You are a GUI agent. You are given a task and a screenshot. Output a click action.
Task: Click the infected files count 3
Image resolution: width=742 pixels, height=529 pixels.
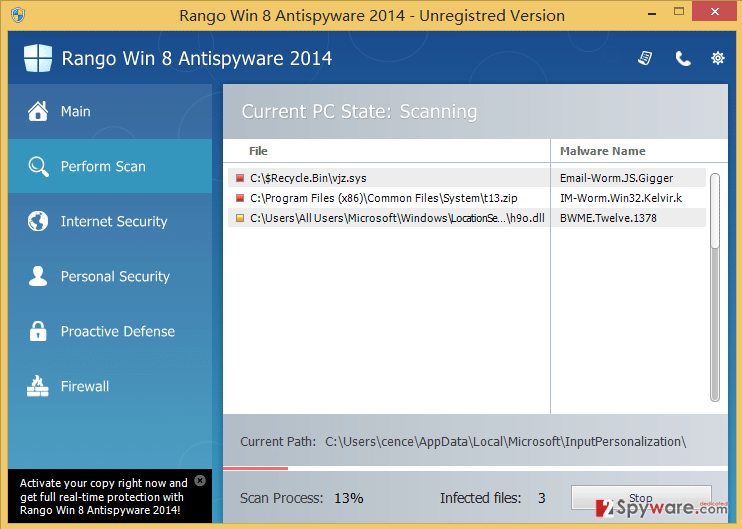[x=541, y=498]
